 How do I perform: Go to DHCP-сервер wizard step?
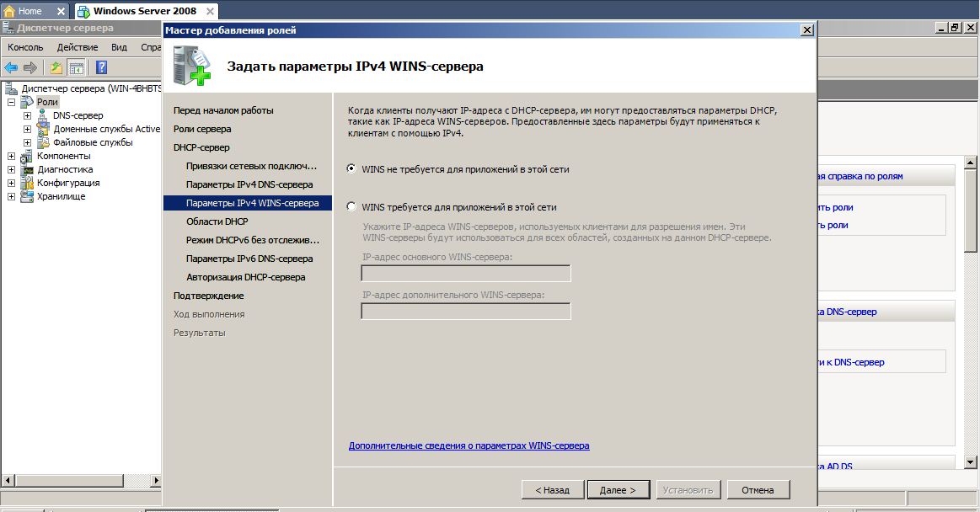201,147
